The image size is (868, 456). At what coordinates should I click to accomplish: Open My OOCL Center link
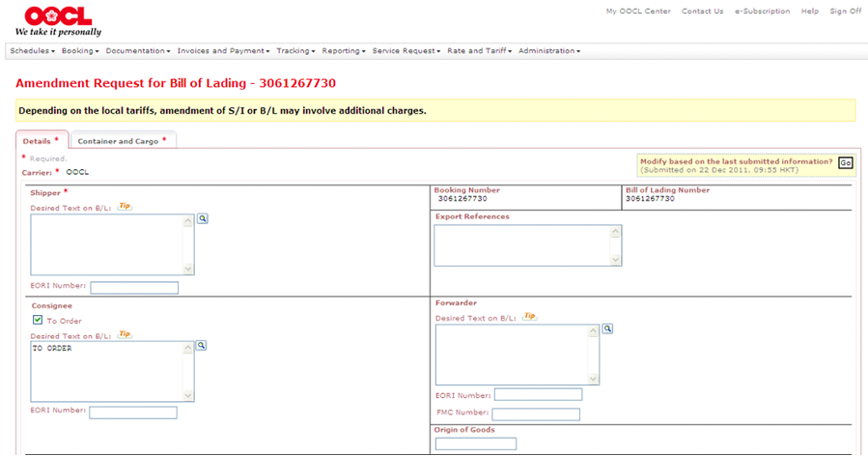pos(637,12)
